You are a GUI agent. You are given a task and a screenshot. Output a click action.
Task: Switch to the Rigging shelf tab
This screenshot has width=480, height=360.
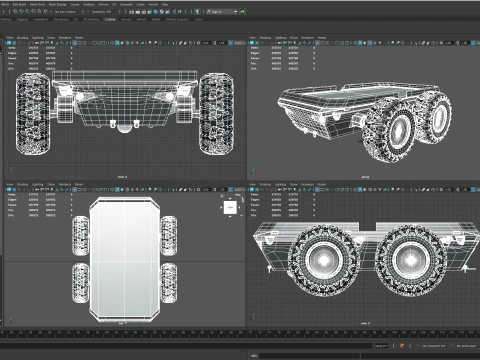(x=22, y=19)
